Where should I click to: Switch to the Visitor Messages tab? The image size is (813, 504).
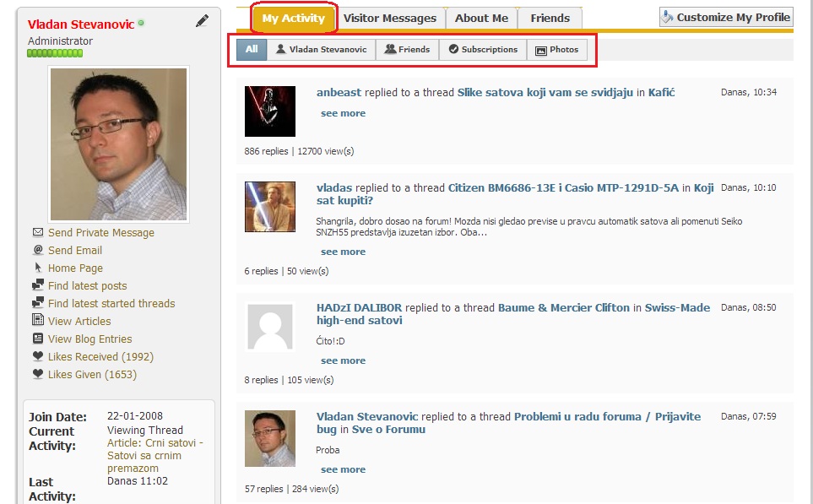390,18
